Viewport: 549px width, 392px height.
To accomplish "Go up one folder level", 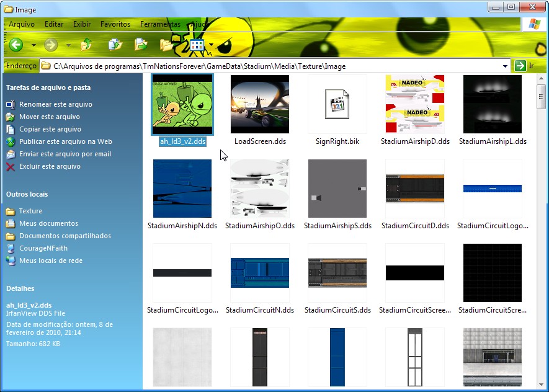I will pyautogui.click(x=86, y=45).
